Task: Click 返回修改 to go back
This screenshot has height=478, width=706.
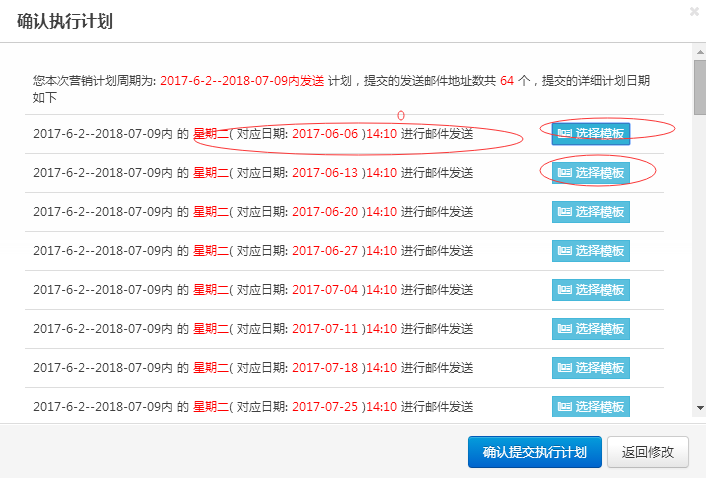Action: (648, 451)
